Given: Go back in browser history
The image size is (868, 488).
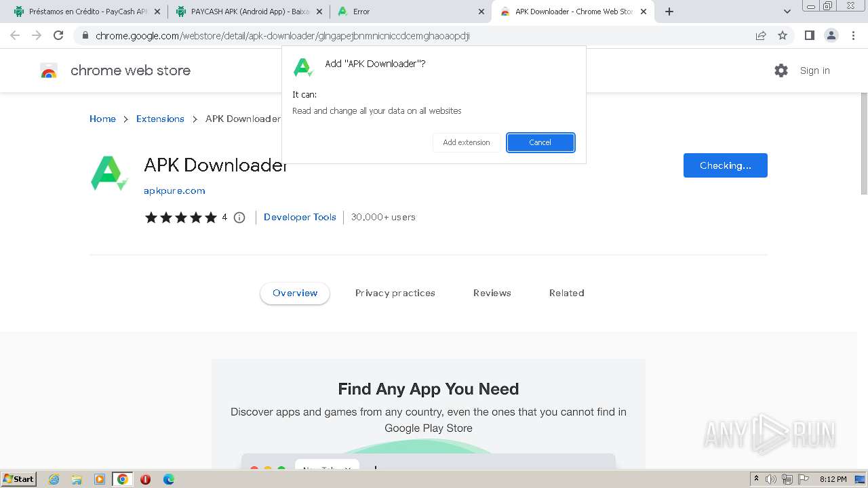Looking at the screenshot, I should pos(15,35).
